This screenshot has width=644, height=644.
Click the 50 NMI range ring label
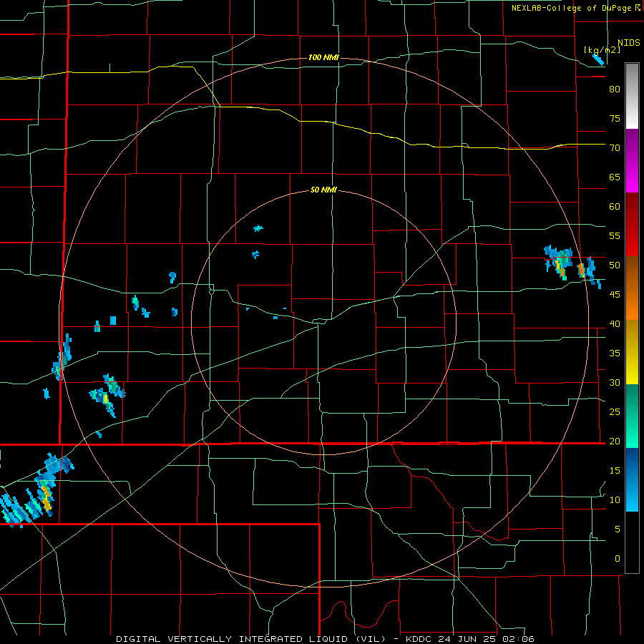323,190
